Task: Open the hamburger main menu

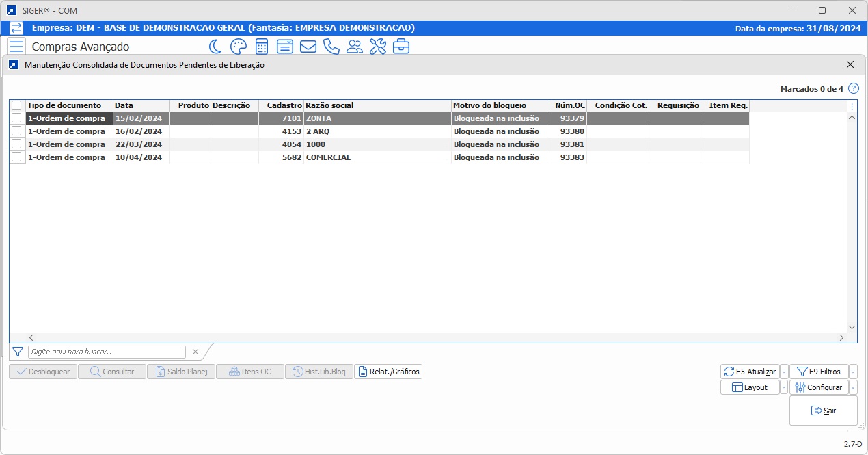Action: point(16,47)
